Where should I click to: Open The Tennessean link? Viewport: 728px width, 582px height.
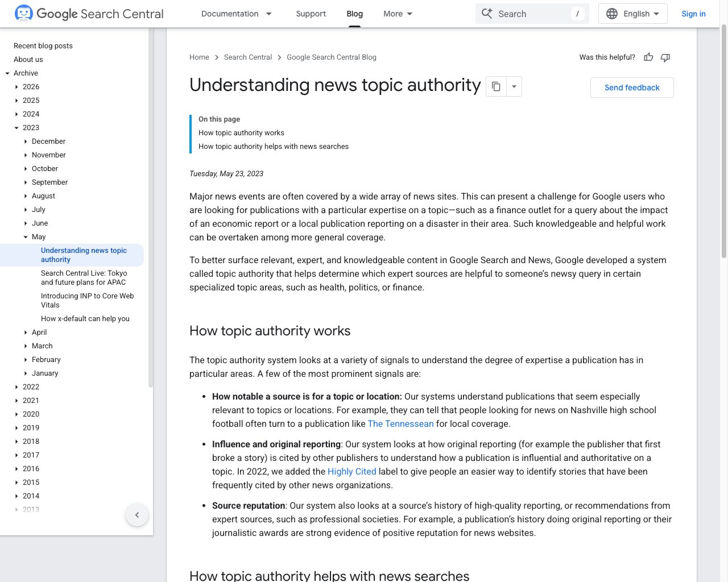point(400,424)
